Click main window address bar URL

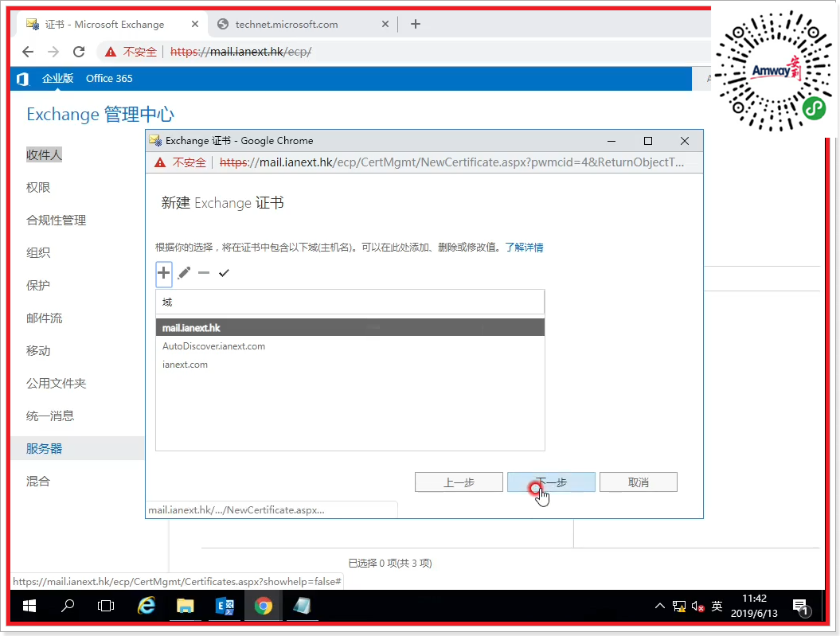[x=241, y=52]
